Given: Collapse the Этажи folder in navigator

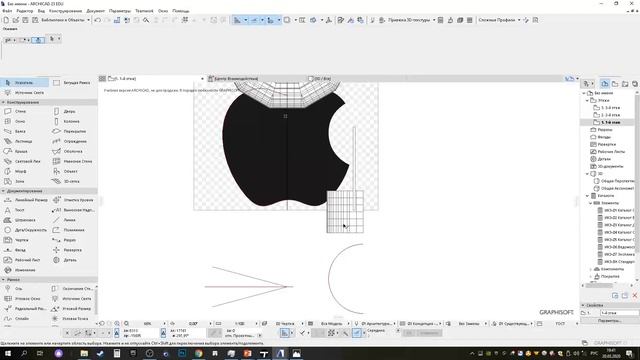Looking at the screenshot, I should [x=587, y=100].
